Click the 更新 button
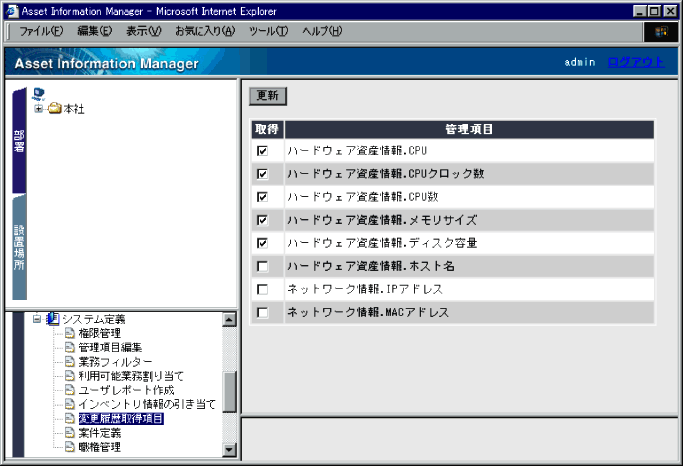Screen dimensions: 683x466 (x=268, y=96)
